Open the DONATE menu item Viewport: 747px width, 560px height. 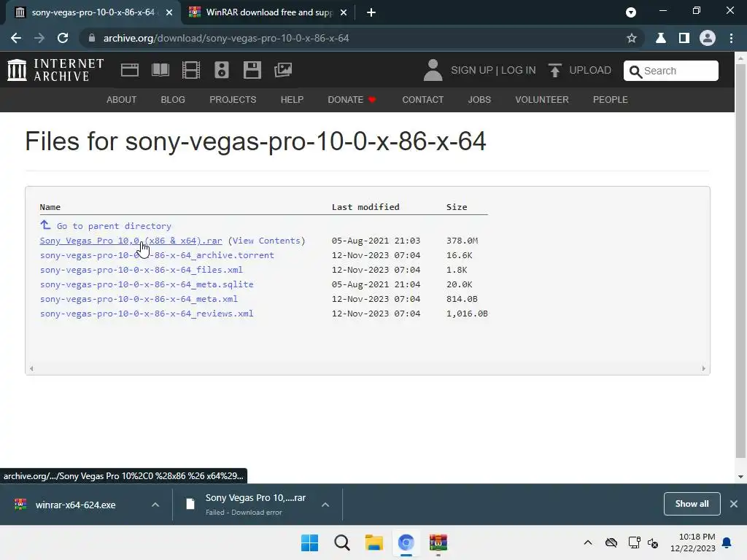[x=352, y=99]
